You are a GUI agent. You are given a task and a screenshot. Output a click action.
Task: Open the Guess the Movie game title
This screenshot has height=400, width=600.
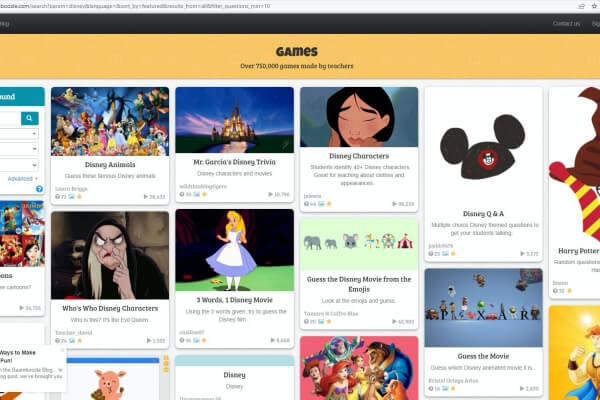(483, 356)
